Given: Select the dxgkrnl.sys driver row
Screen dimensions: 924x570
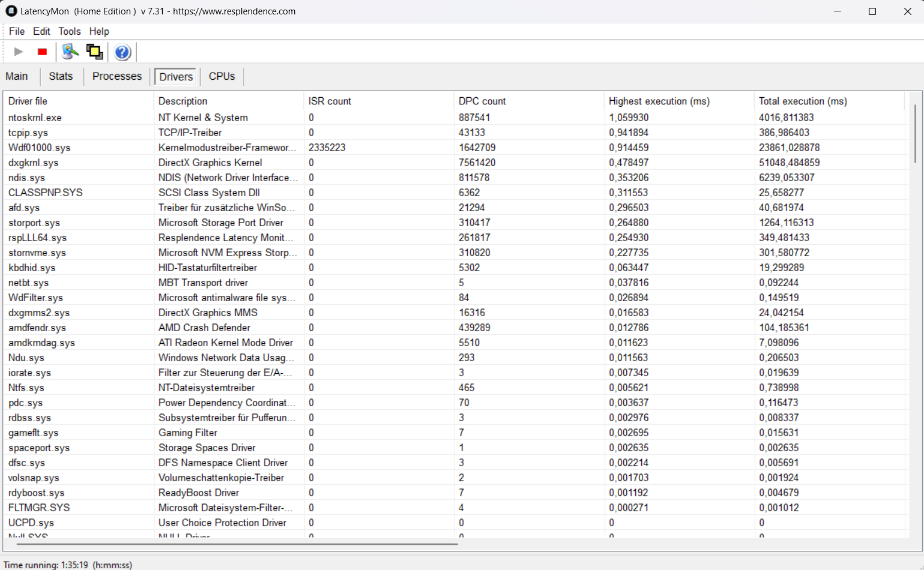Looking at the screenshot, I should click(456, 163).
